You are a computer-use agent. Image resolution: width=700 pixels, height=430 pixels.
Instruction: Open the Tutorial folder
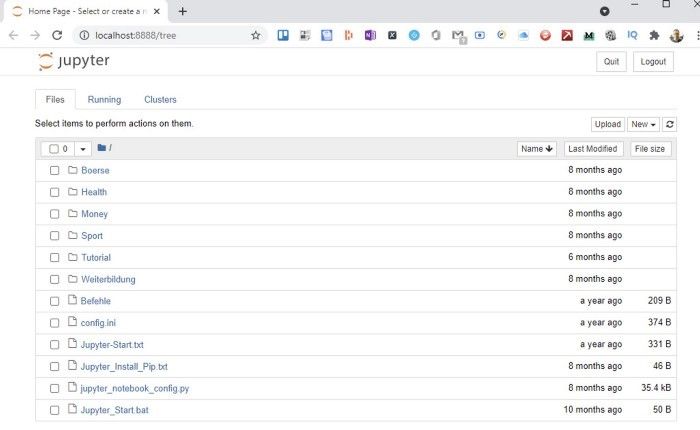tap(96, 258)
